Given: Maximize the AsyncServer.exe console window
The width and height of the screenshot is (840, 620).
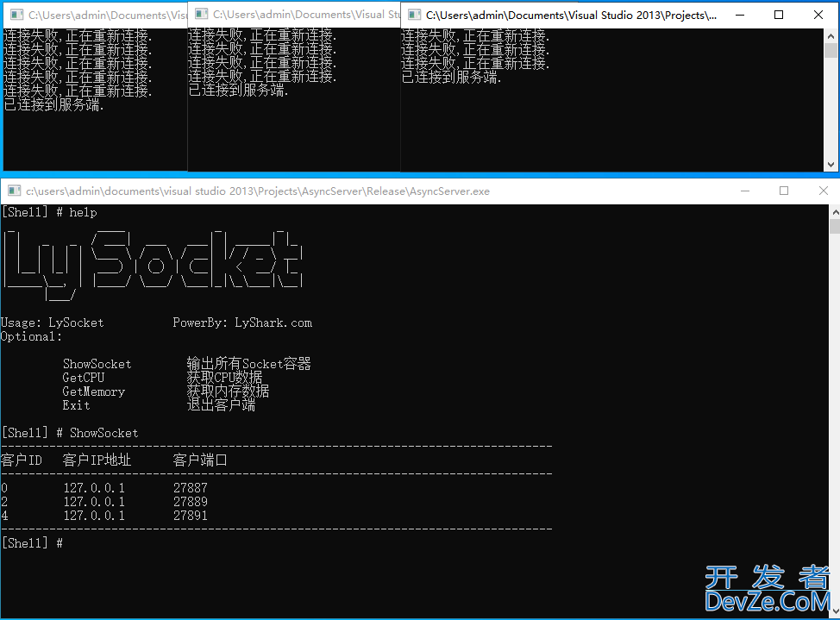Looking at the screenshot, I should (784, 191).
